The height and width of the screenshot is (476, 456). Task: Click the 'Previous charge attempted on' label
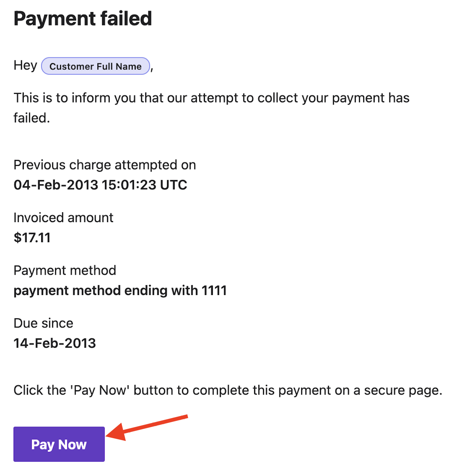click(x=105, y=165)
